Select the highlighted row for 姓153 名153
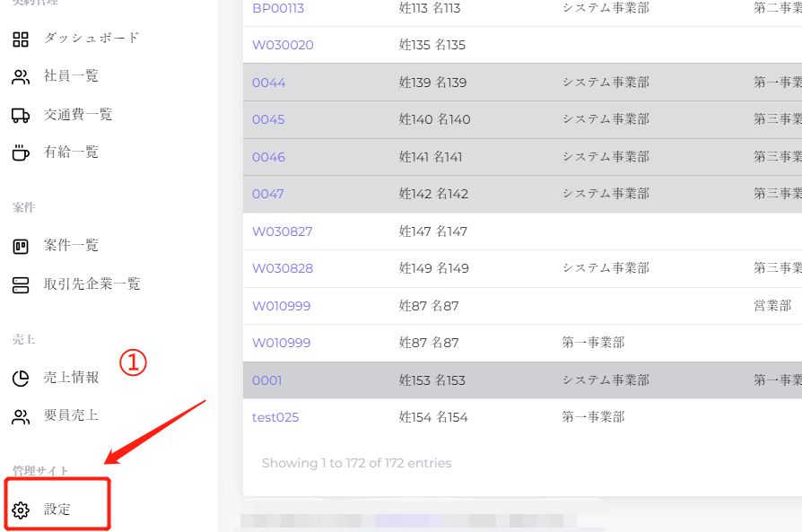802x532 pixels. pyautogui.click(x=432, y=380)
